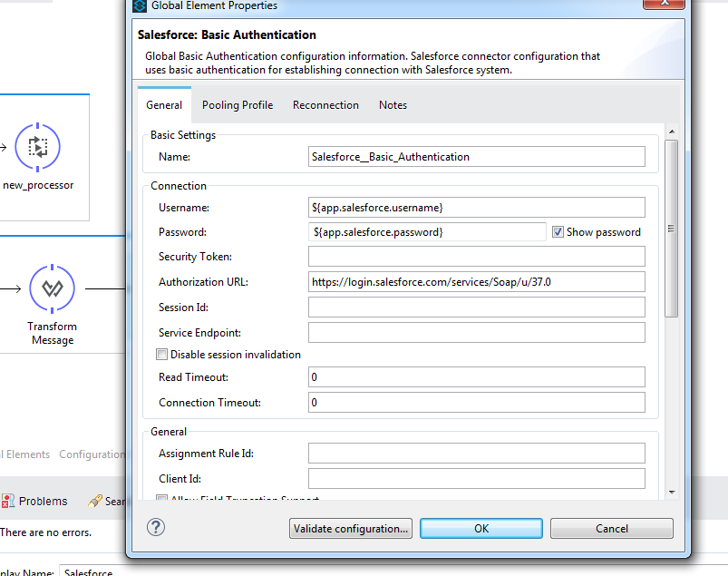Click the Authorization URL field

(476, 282)
